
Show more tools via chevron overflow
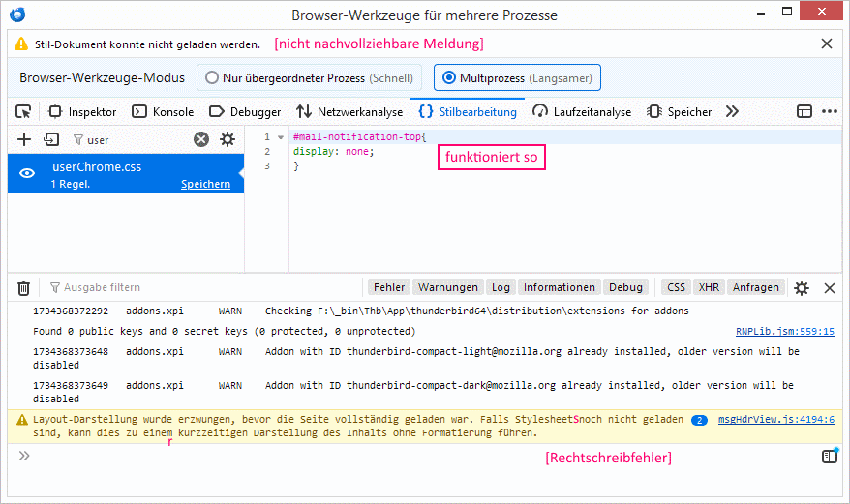point(732,111)
